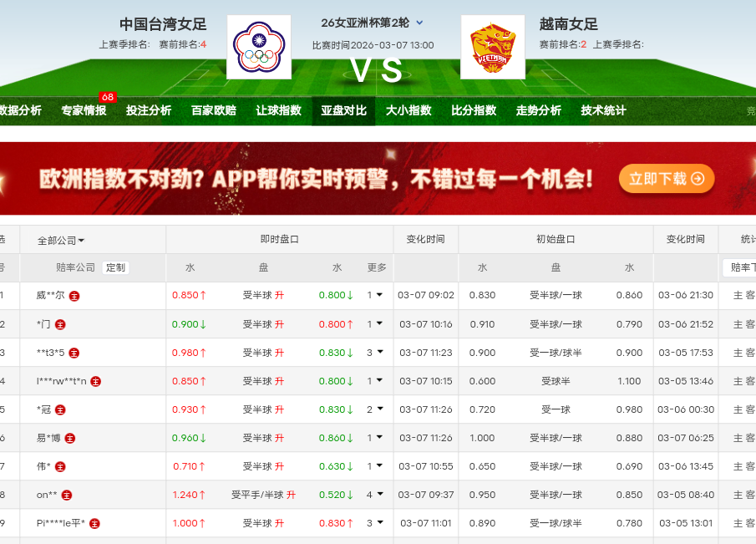
Task: Click red 主 icon beside 易*博
Action: (x=70, y=439)
